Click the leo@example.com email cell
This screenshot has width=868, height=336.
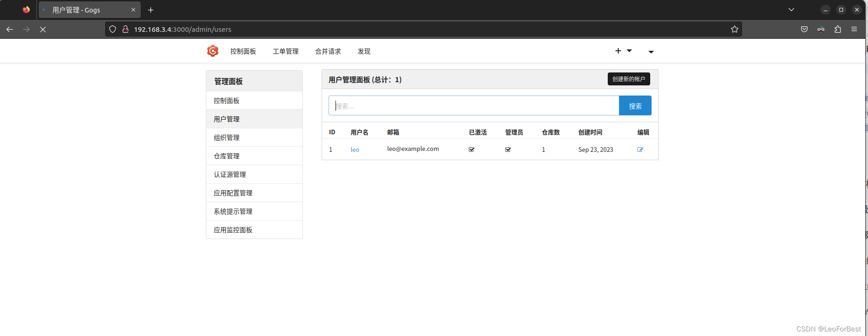[413, 149]
